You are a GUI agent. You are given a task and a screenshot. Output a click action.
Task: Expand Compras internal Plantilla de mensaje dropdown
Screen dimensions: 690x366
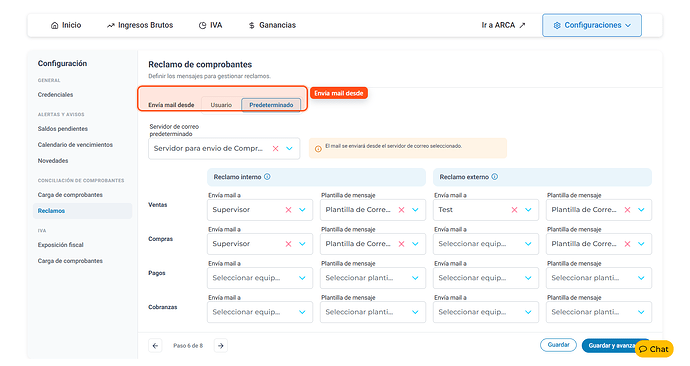[415, 244]
